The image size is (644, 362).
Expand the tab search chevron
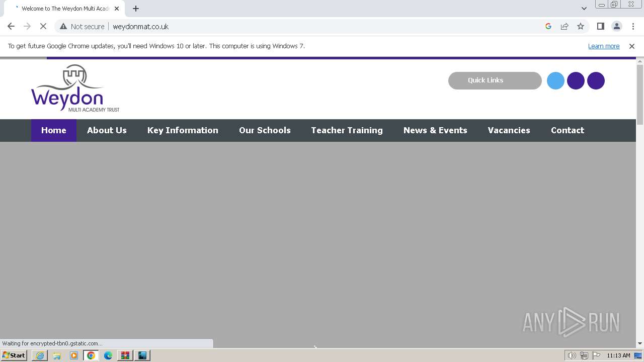pyautogui.click(x=584, y=9)
